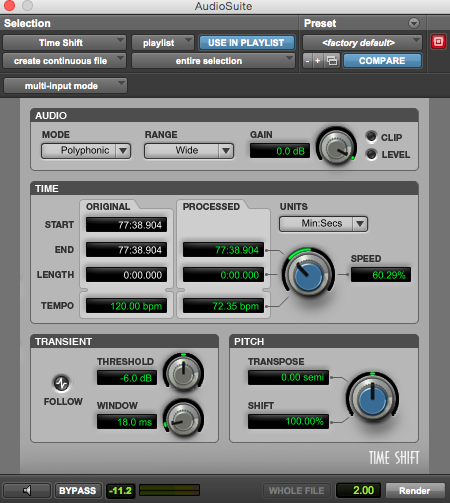Open the Preset section menu arrow
This screenshot has height=503, width=450.
point(414,23)
